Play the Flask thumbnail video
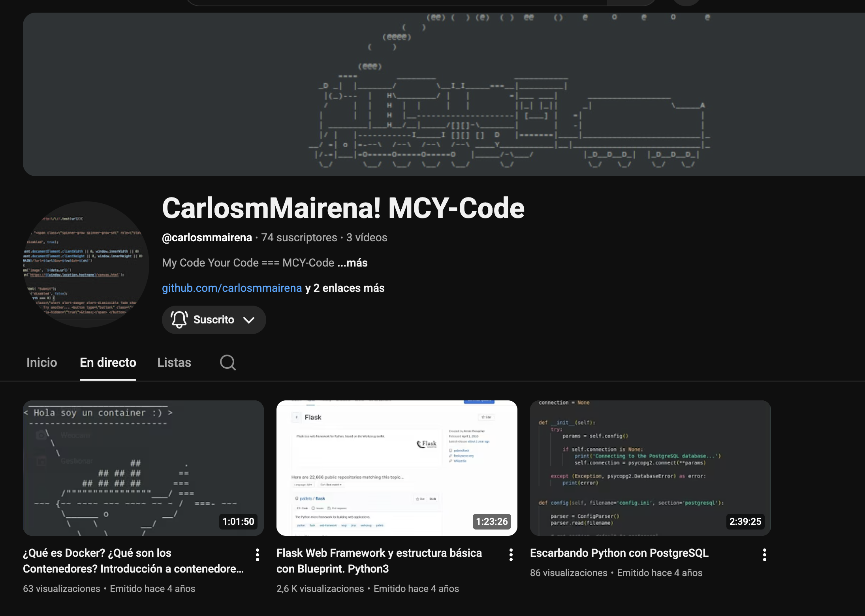Image resolution: width=865 pixels, height=616 pixels. pos(397,468)
